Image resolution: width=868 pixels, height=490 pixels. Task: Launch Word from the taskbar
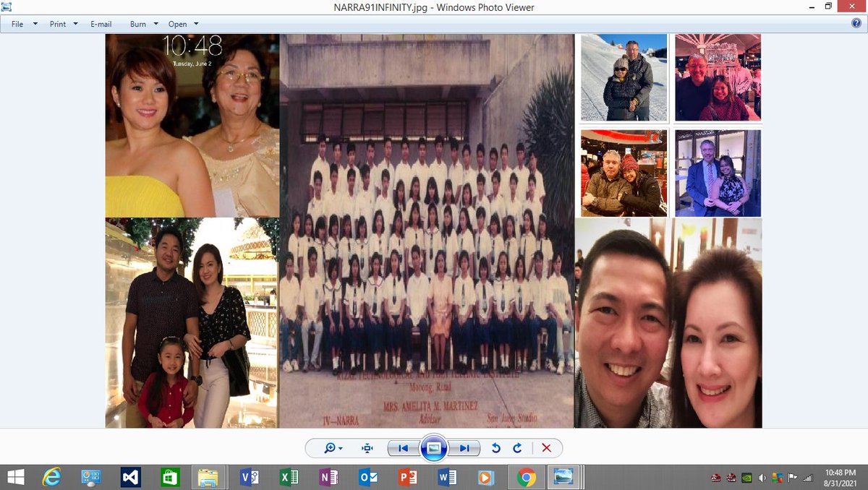click(446, 477)
